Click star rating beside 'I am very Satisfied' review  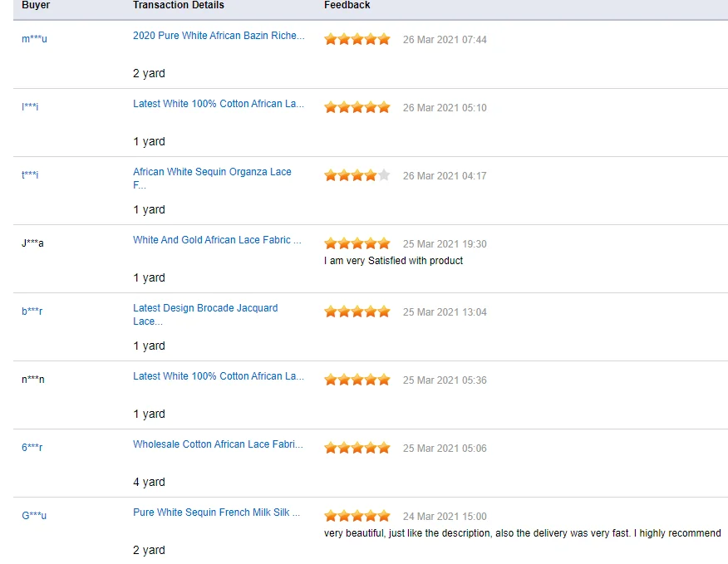[x=357, y=243]
